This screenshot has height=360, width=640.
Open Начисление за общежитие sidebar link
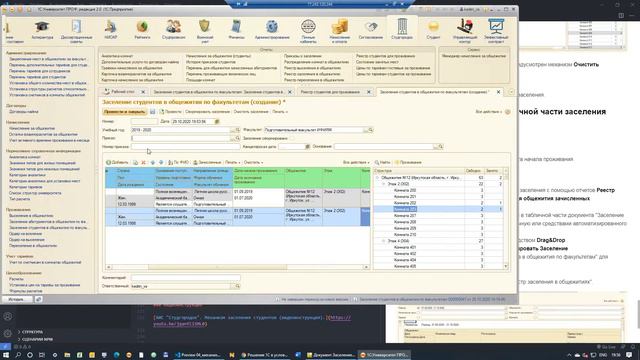click(32, 128)
